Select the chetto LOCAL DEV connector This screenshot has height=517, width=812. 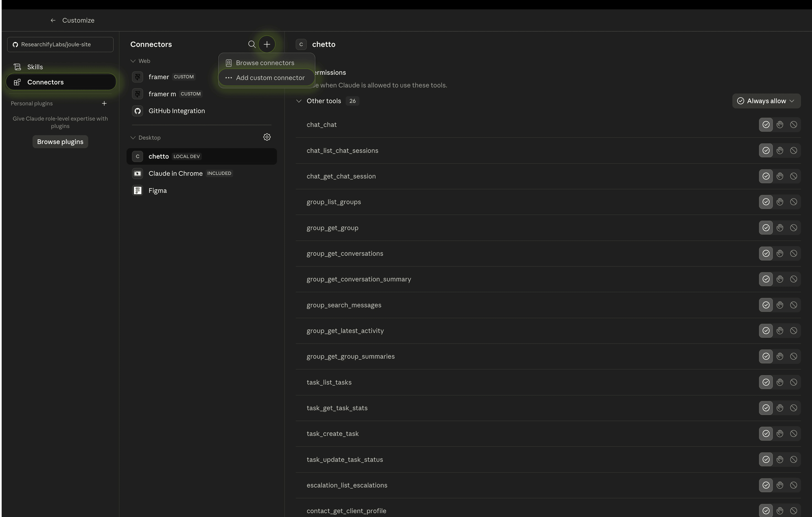coord(202,156)
